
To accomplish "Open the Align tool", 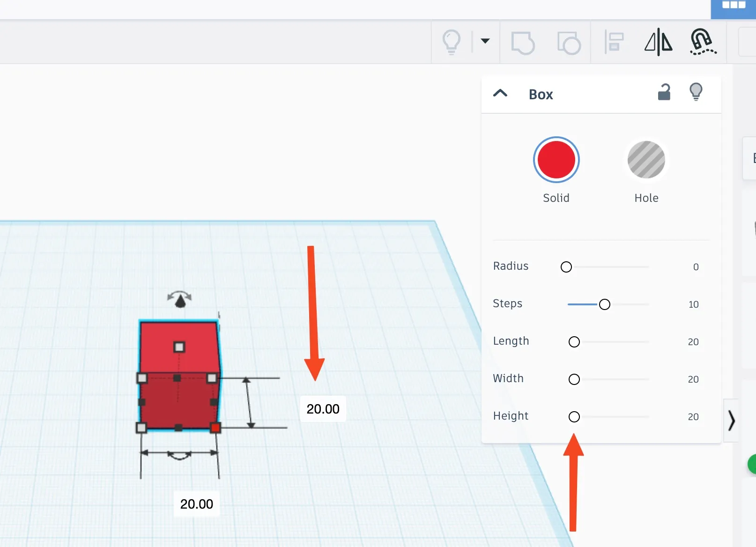I will click(614, 42).
